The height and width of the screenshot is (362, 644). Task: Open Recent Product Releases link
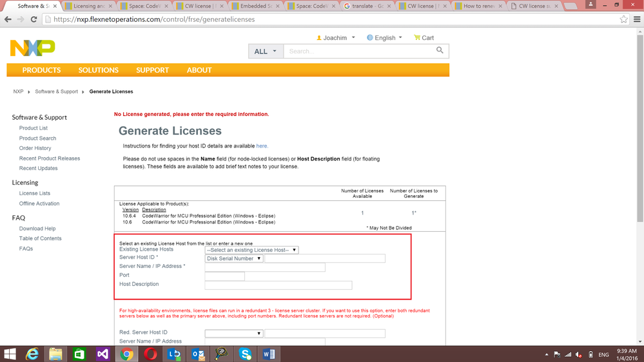coord(49,158)
